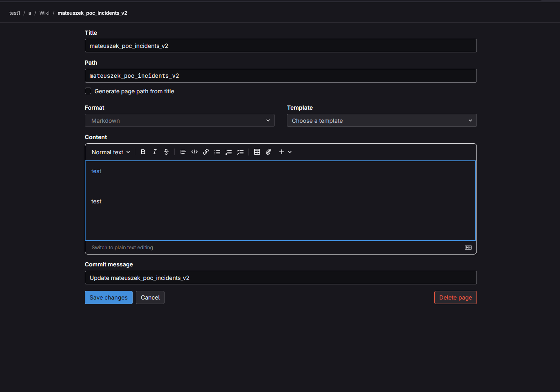Image resolution: width=560 pixels, height=392 pixels.
Task: Apply italic formatting
Action: (154, 152)
